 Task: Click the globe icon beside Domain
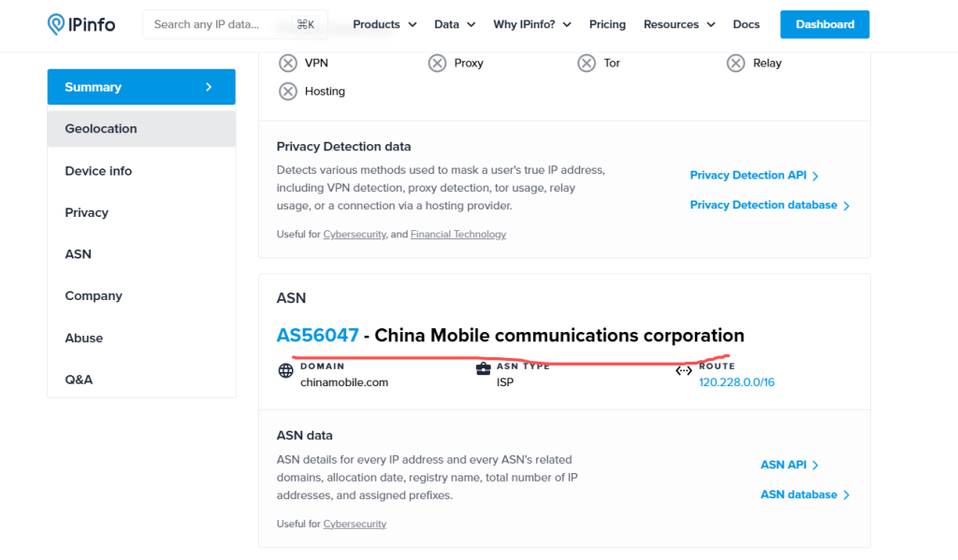tap(284, 371)
